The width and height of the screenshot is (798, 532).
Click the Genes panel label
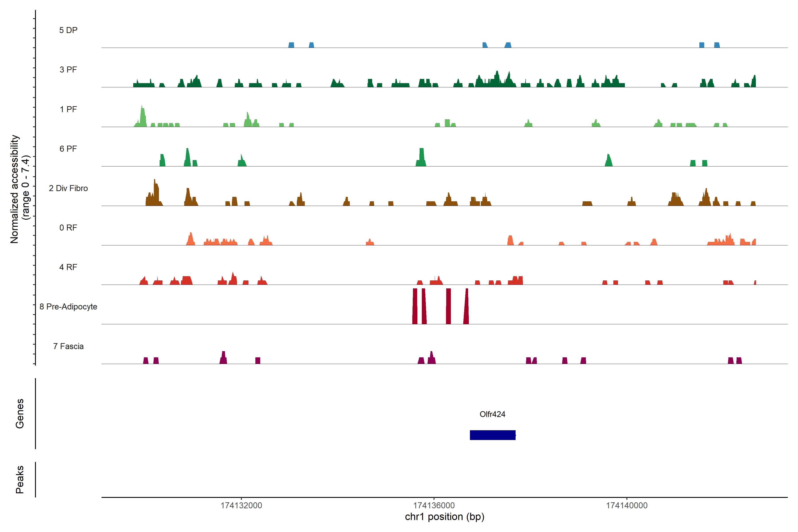pos(20,414)
